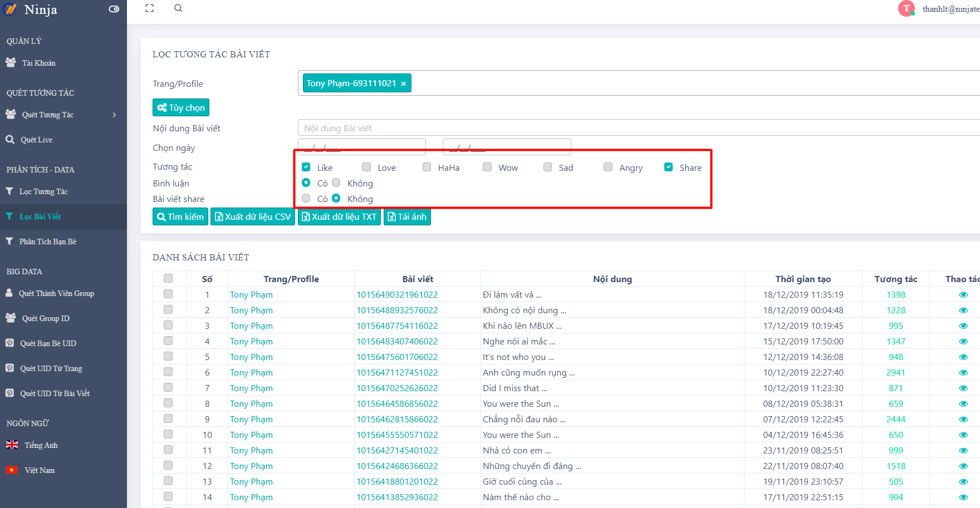Check the Wow checkbox
The height and width of the screenshot is (508, 980).
coord(487,167)
